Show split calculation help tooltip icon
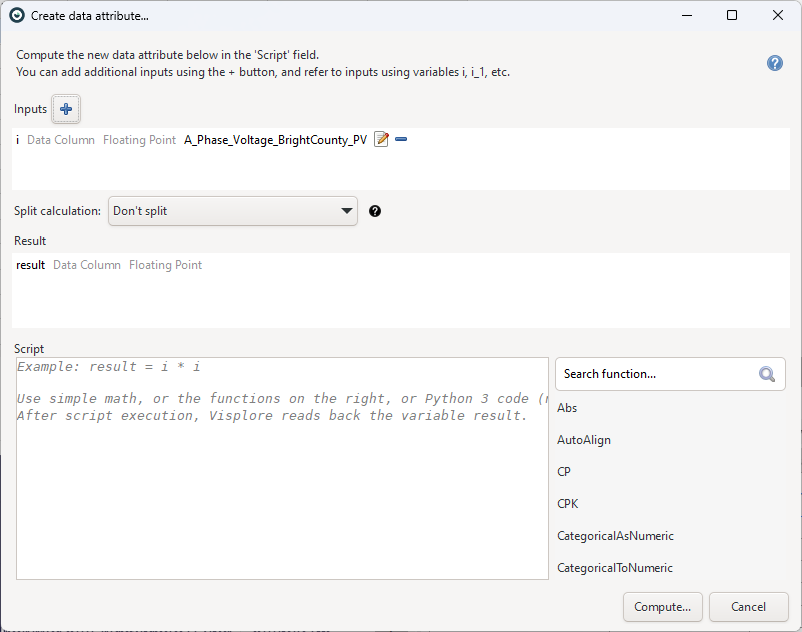The image size is (802, 632). 375,211
